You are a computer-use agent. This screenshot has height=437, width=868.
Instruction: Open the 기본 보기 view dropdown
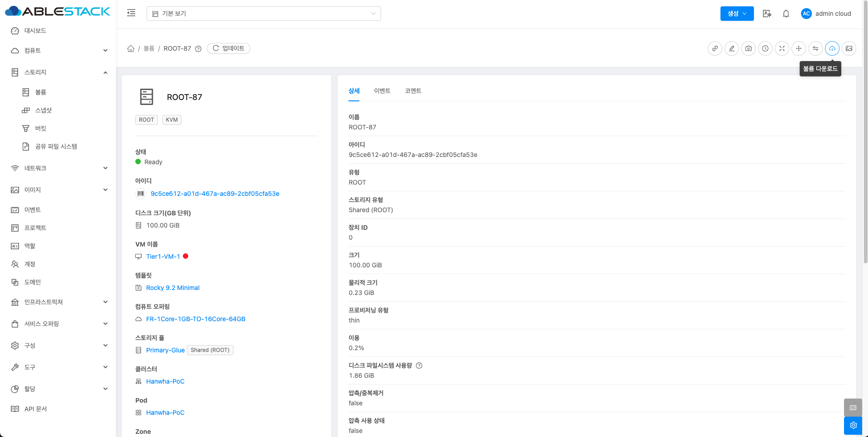tap(263, 14)
